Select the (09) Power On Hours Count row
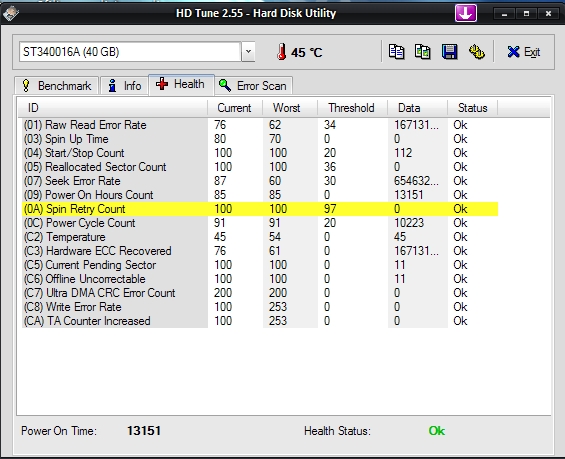Screen dimensions: 565x459 pyautogui.click(x=260, y=195)
